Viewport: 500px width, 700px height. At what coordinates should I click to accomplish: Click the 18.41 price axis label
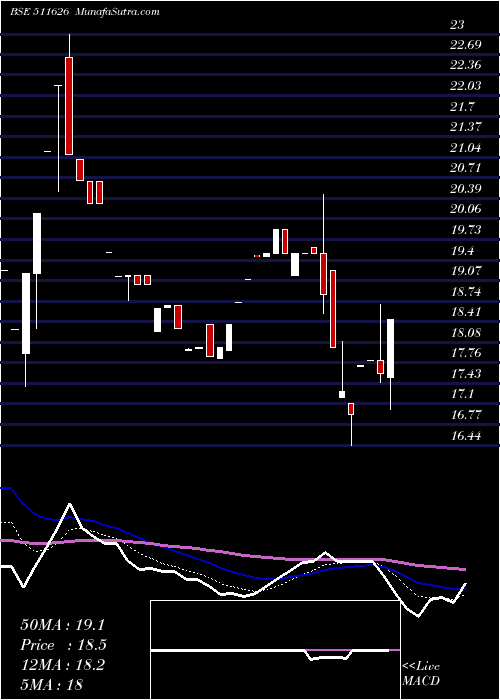pyautogui.click(x=466, y=312)
